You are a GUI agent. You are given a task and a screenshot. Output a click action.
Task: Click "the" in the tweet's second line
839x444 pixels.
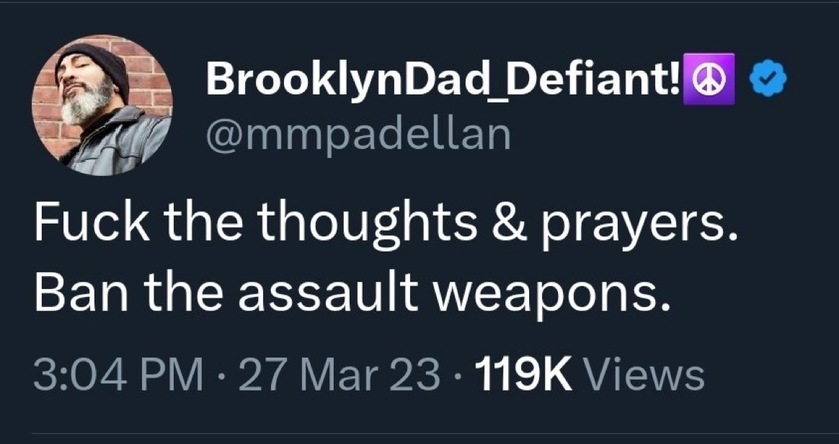(x=181, y=293)
